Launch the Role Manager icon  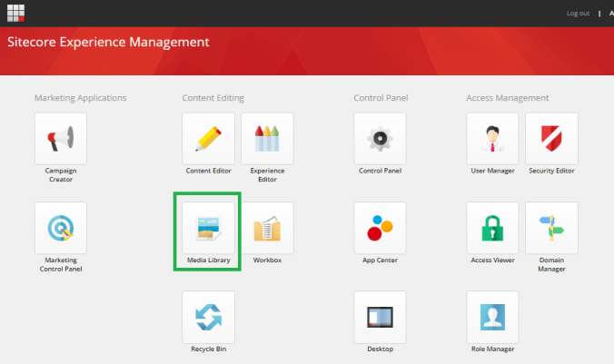492,317
